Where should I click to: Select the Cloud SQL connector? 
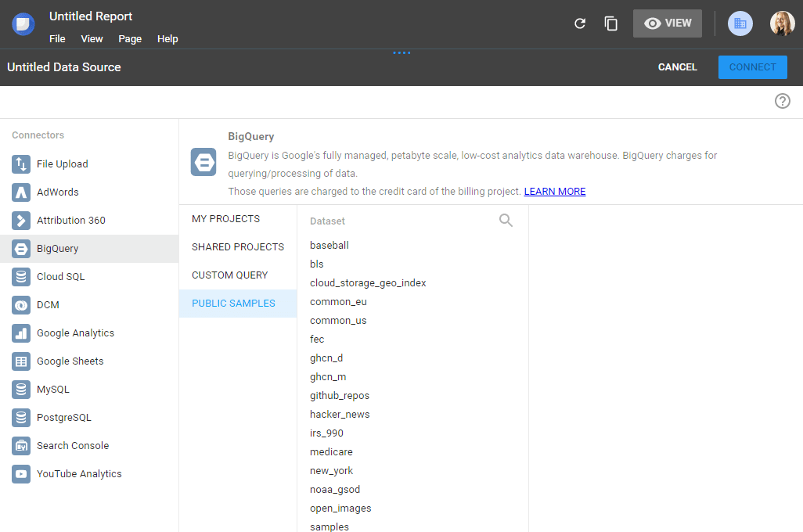coord(61,276)
